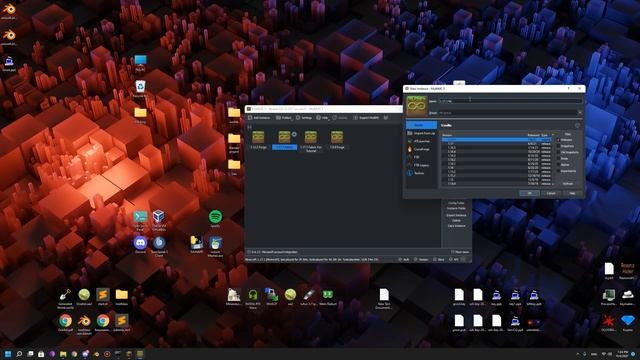This screenshot has width=640, height=360.
Task: Select version 1.16.5 in the list
Action: (x=496, y=148)
